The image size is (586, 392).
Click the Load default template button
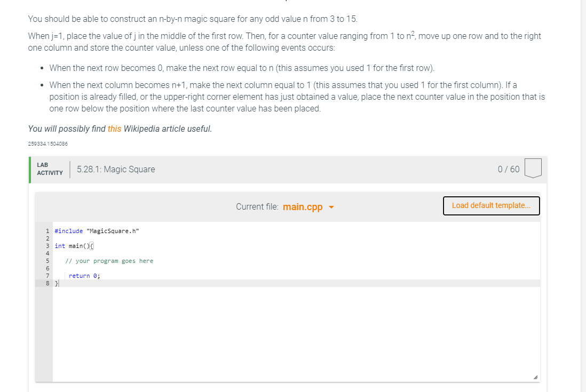[x=491, y=206]
